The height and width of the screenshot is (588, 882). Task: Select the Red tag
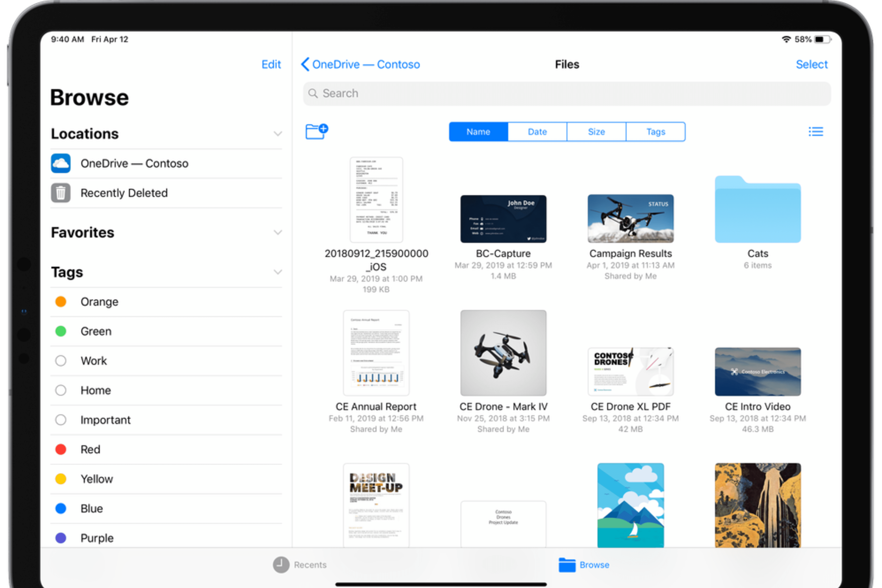tap(166, 450)
